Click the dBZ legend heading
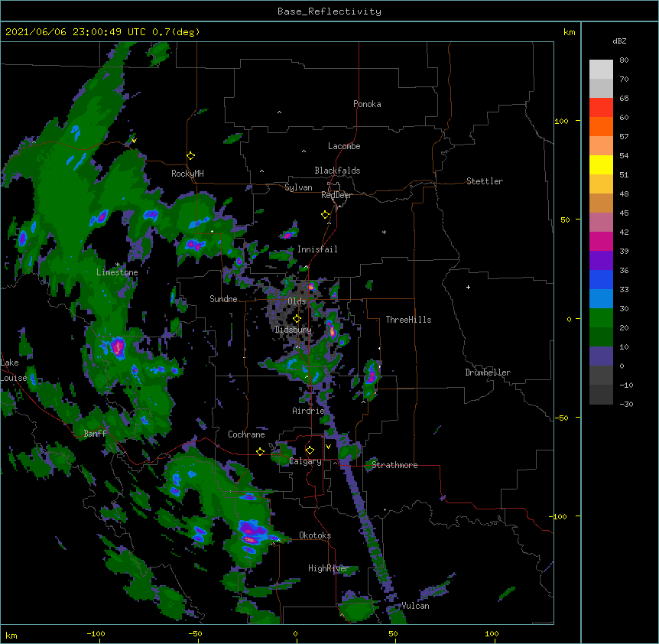This screenshot has width=659, height=644. pos(619,41)
